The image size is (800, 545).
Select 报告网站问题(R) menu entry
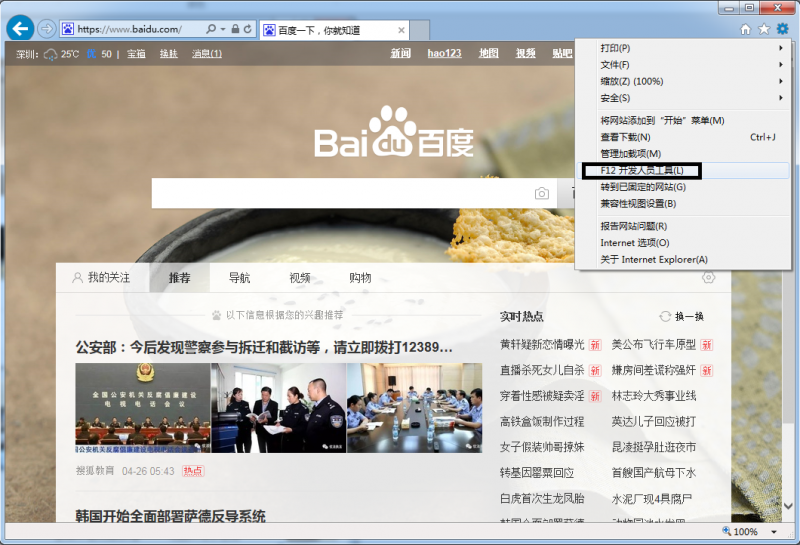point(683,226)
